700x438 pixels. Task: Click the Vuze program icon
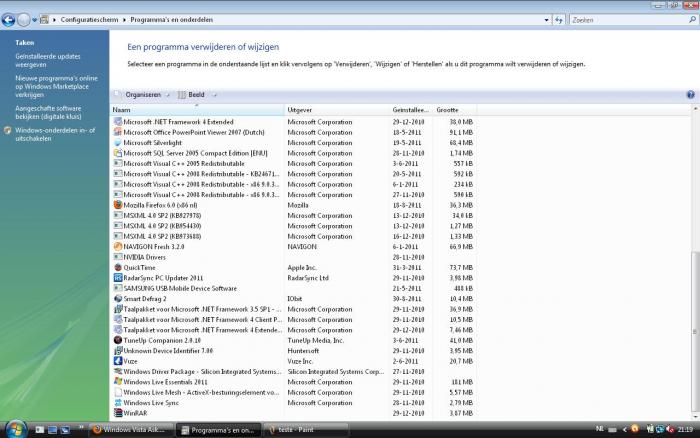pyautogui.click(x=117, y=360)
